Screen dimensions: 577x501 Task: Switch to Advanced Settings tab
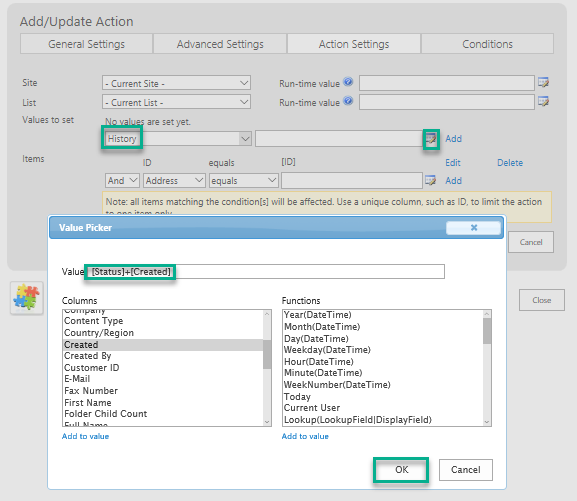(x=220, y=44)
